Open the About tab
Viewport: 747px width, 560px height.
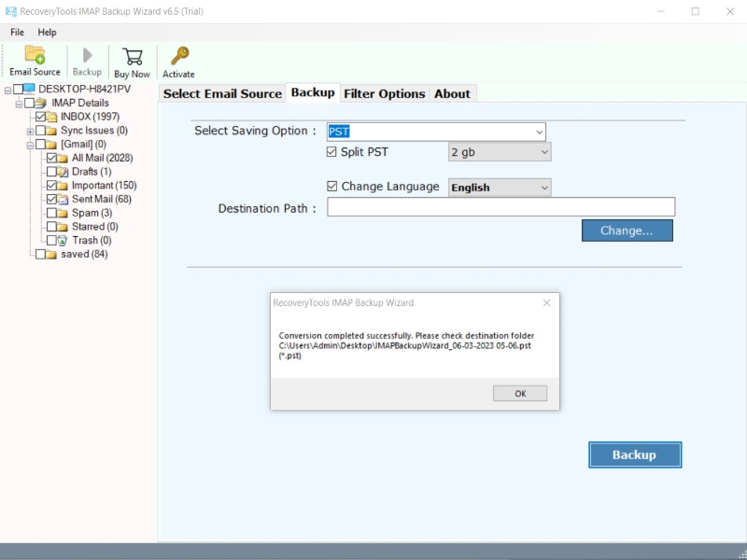452,94
